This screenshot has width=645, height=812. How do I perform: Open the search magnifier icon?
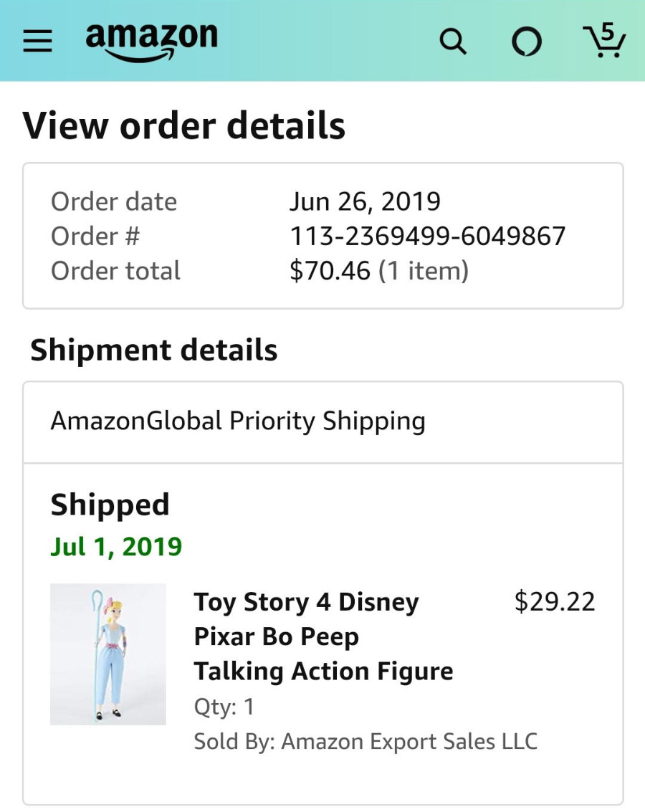pos(453,42)
